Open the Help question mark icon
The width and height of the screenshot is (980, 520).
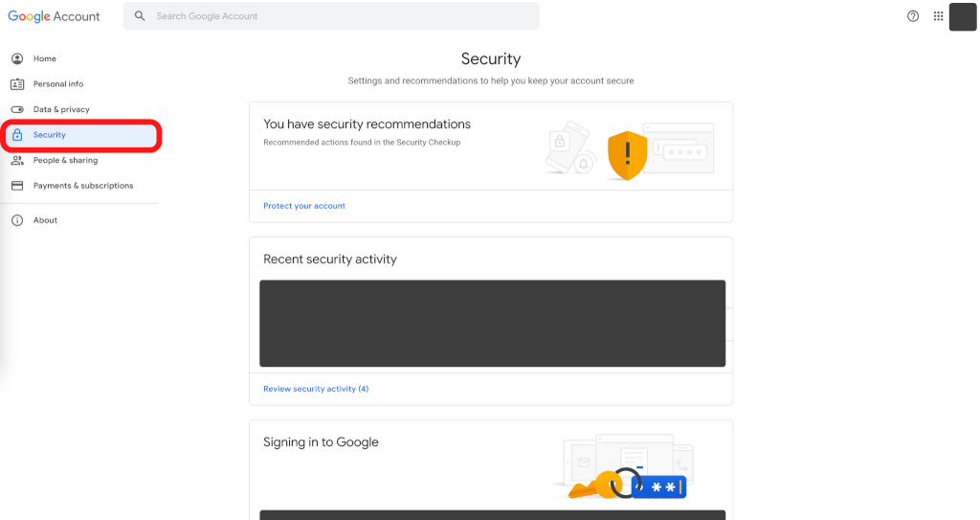tap(913, 16)
